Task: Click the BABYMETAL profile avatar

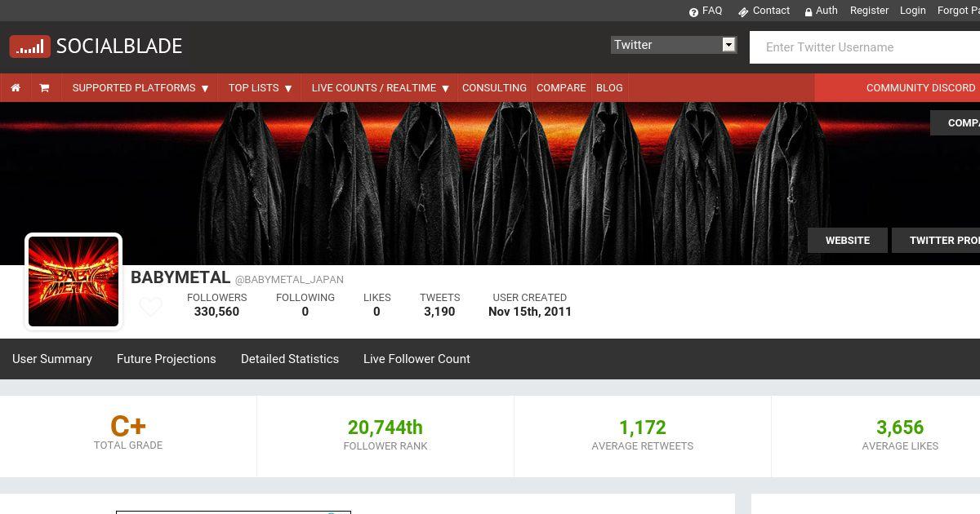Action: coord(73,281)
